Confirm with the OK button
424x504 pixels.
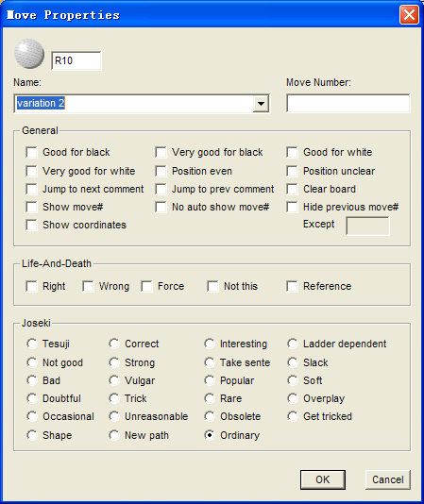pos(323,479)
